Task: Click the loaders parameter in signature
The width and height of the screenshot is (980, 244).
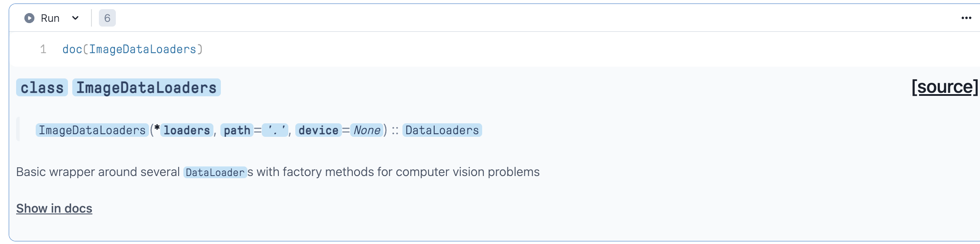Action: [x=186, y=130]
